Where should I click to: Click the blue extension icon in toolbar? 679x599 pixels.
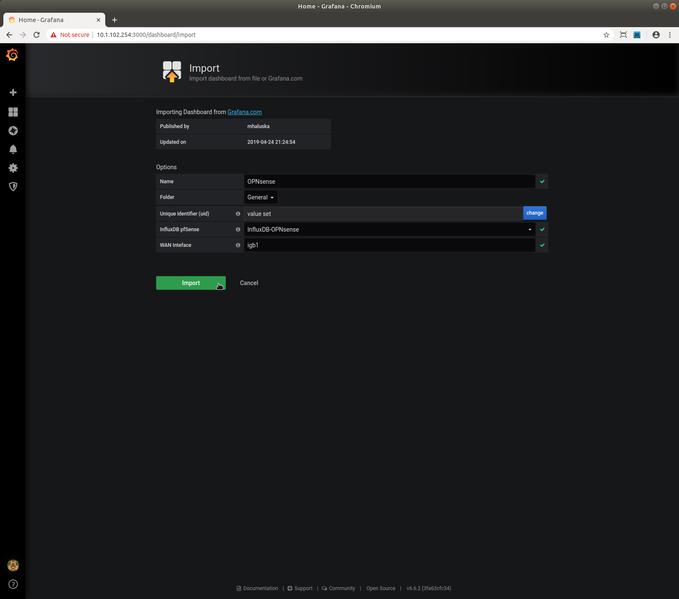point(637,35)
